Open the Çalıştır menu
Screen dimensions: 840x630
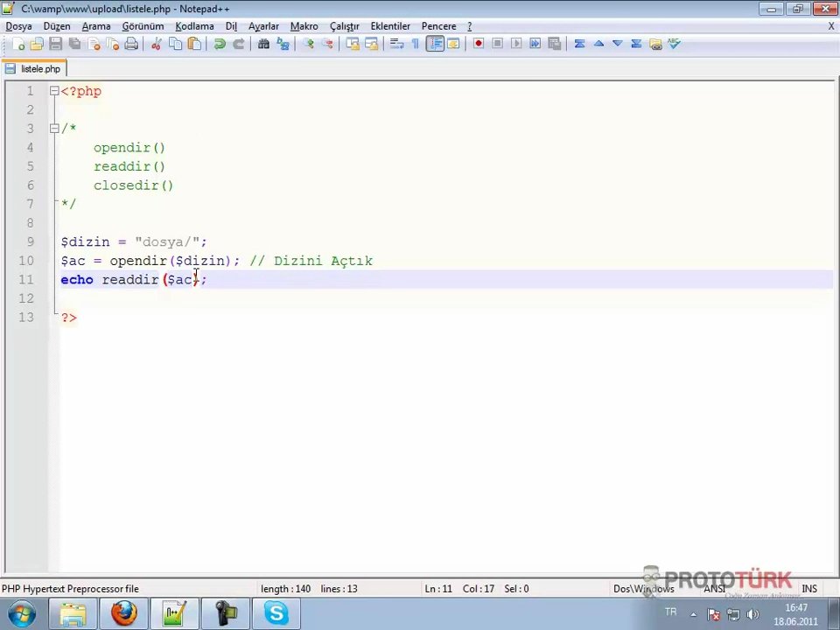point(345,26)
